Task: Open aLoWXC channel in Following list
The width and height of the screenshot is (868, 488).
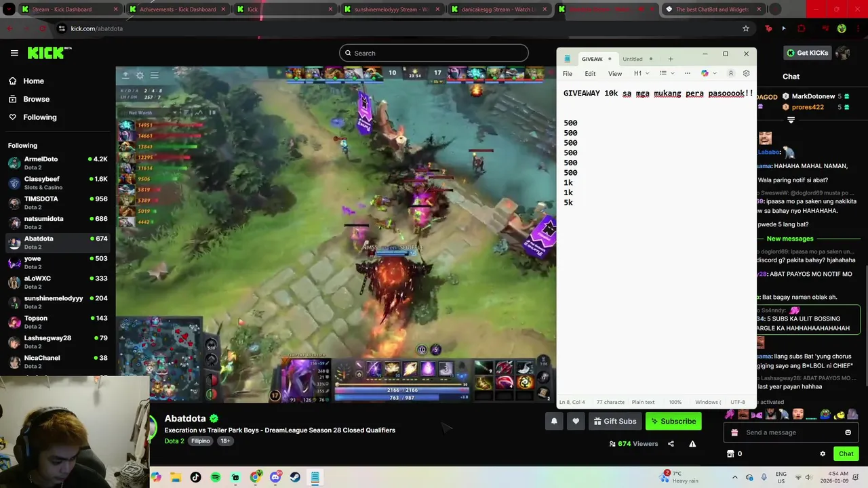Action: click(x=58, y=282)
